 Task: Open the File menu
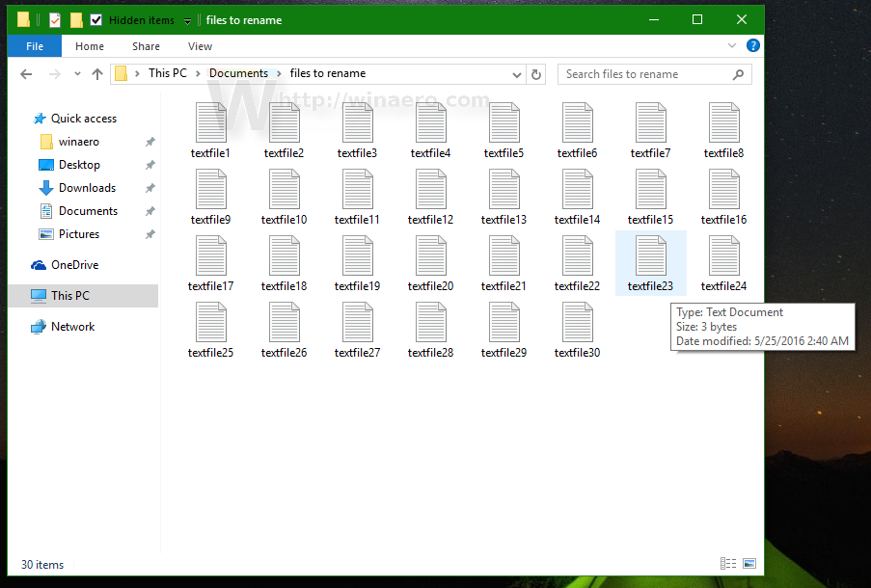(34, 45)
